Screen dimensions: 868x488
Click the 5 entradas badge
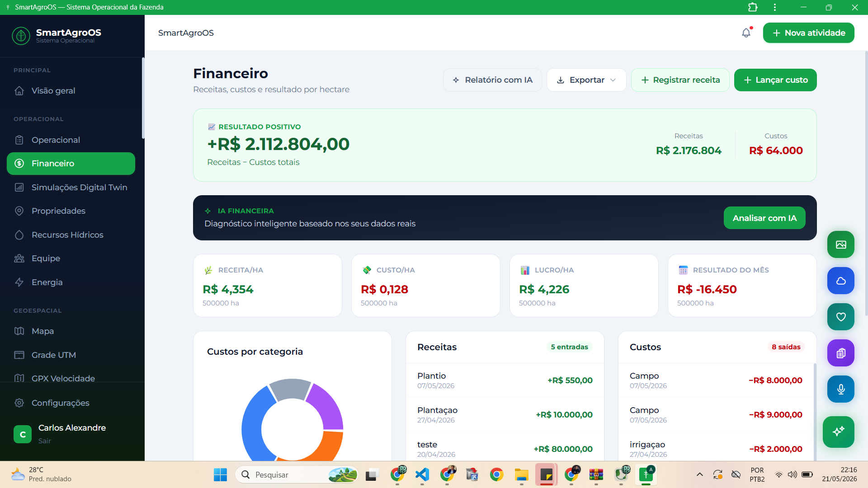click(x=569, y=347)
